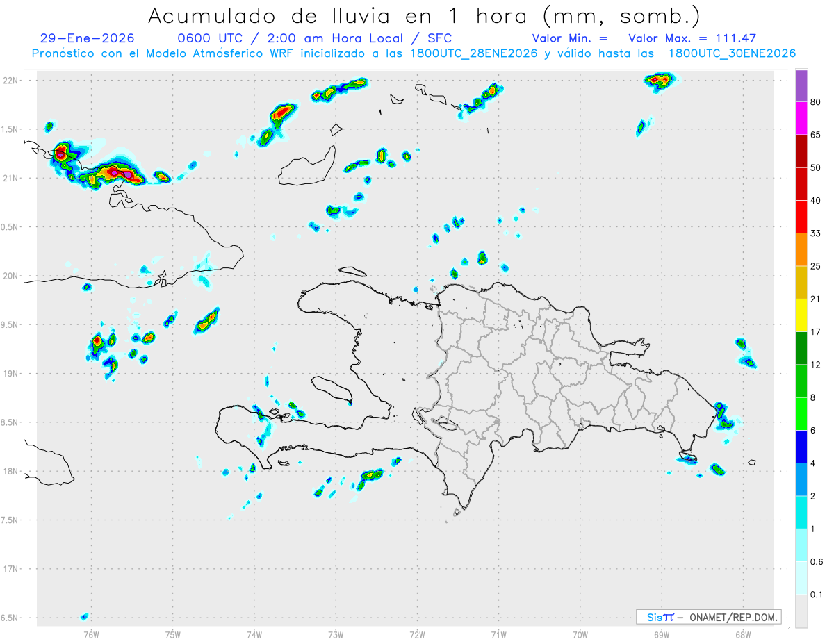This screenshot has width=834, height=644.
Task: Click the color bar label '0.1'
Action: [x=817, y=595]
